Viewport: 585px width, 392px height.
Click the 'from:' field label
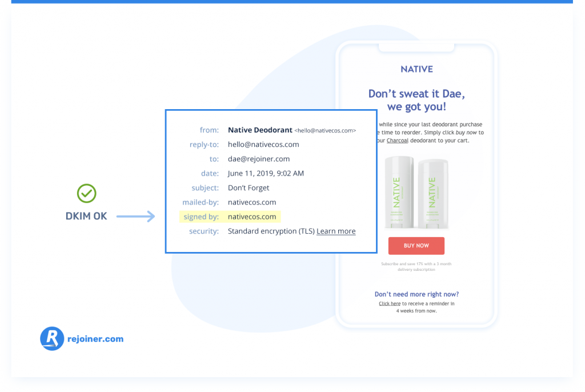[x=209, y=130]
